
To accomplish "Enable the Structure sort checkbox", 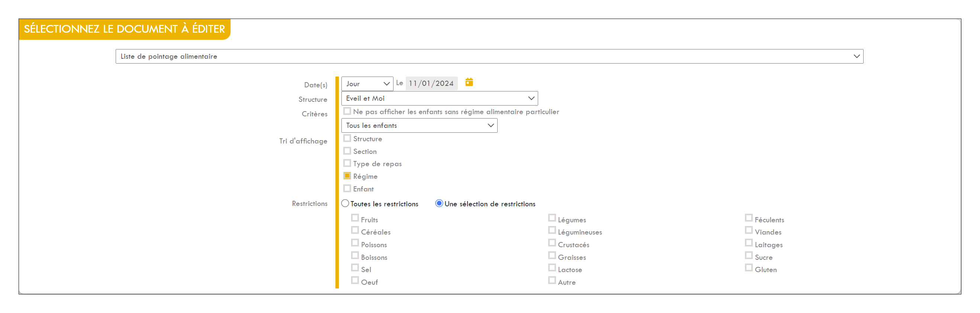I will pyautogui.click(x=347, y=138).
